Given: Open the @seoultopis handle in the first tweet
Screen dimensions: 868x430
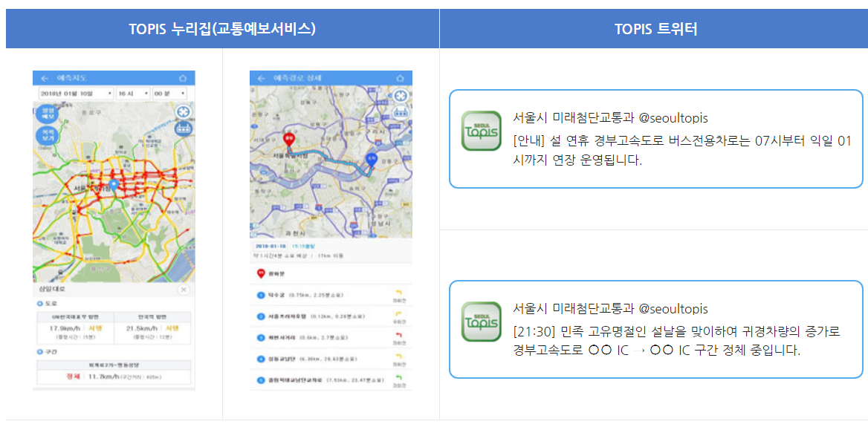Looking at the screenshot, I should point(673,118).
